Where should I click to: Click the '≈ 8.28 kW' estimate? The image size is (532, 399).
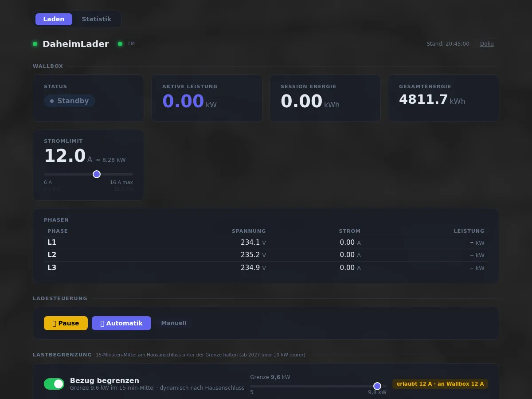(111, 160)
